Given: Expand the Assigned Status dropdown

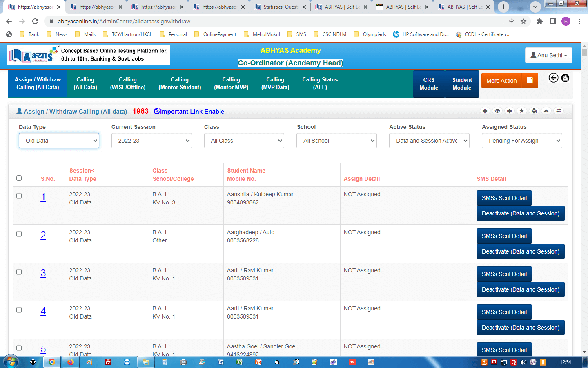Looking at the screenshot, I should [x=522, y=141].
